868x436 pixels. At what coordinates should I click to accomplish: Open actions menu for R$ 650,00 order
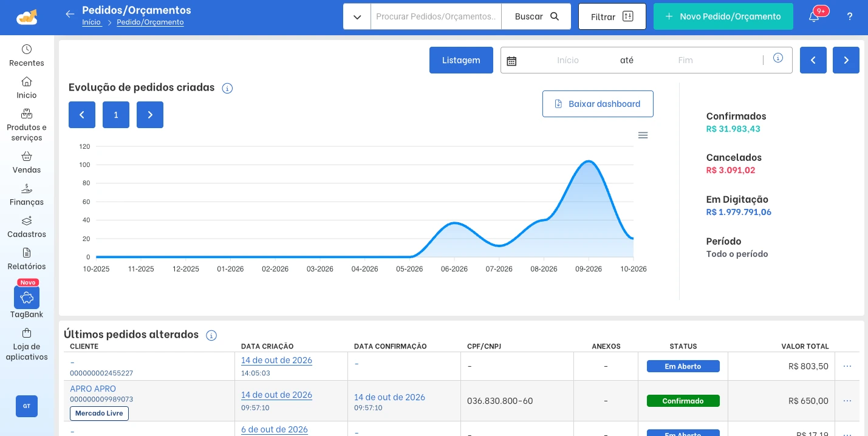coord(847,401)
